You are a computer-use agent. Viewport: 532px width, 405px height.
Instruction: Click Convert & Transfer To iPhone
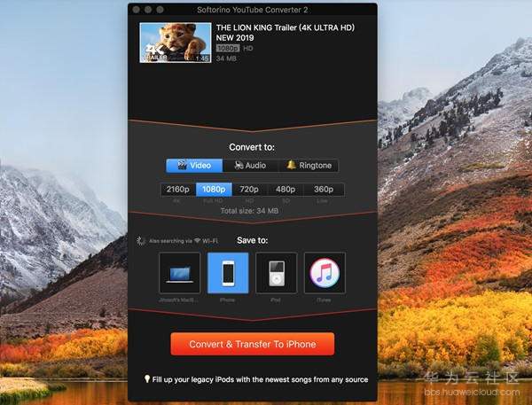(x=253, y=344)
